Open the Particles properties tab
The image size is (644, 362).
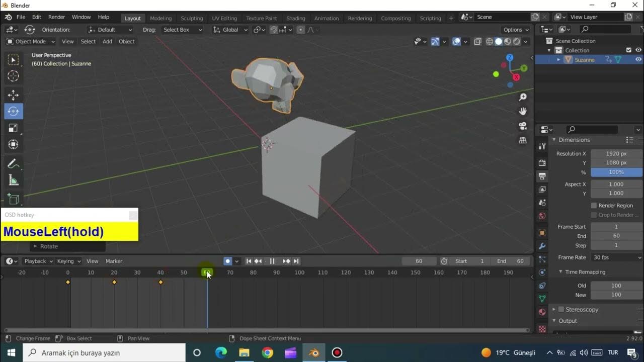click(x=542, y=259)
